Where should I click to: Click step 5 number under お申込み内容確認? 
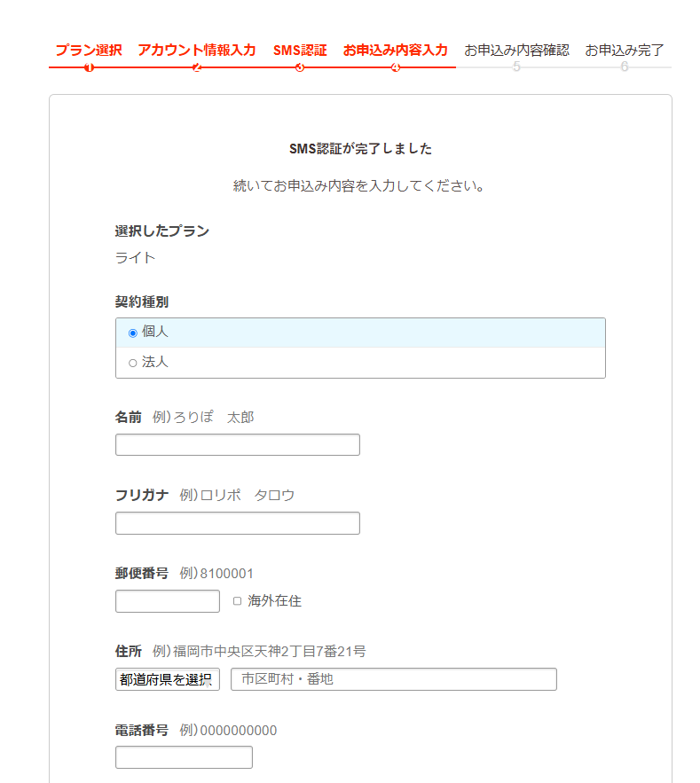516,67
